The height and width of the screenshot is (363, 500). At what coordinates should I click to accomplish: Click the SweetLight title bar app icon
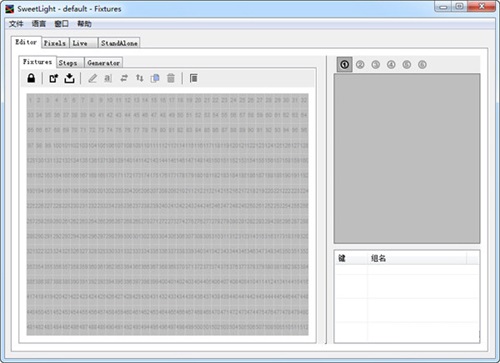(10, 9)
